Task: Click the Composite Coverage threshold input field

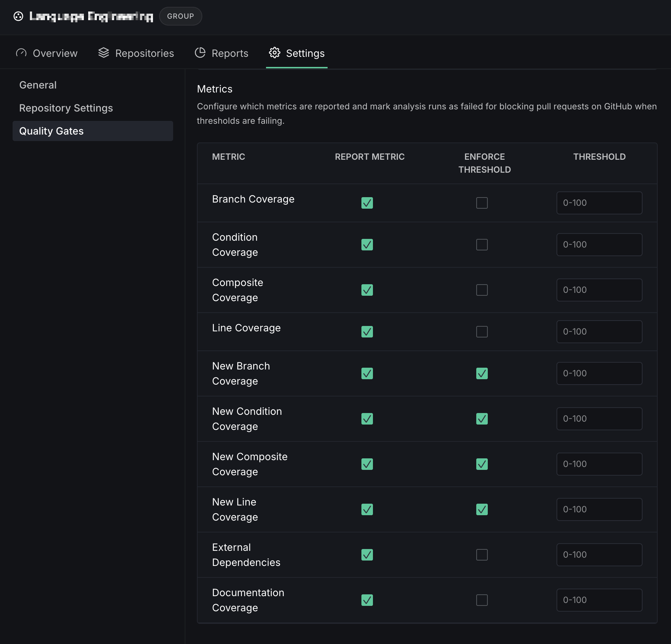Action: [599, 290]
